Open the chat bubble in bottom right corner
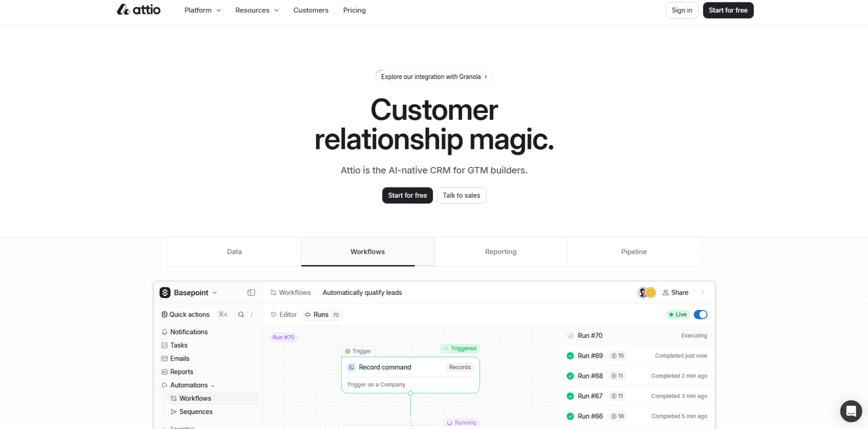Screen dimensions: 868x429 [x=851, y=411]
